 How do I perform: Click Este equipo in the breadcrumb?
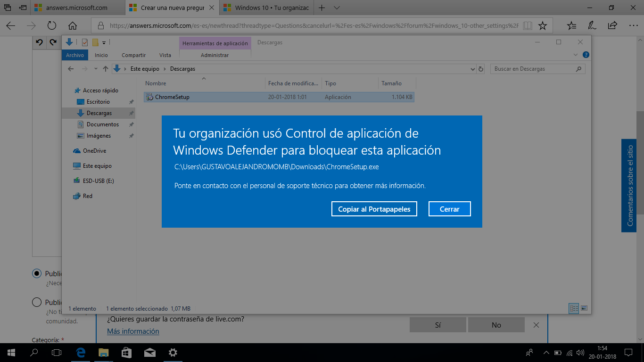[145, 69]
